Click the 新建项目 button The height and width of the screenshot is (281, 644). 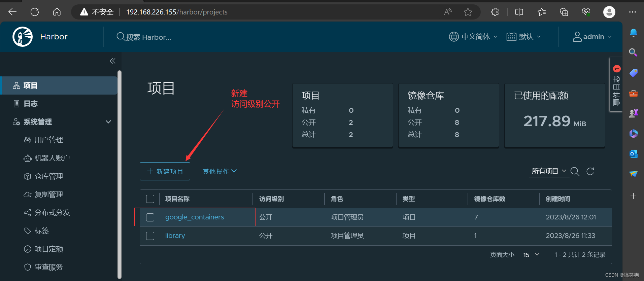165,171
